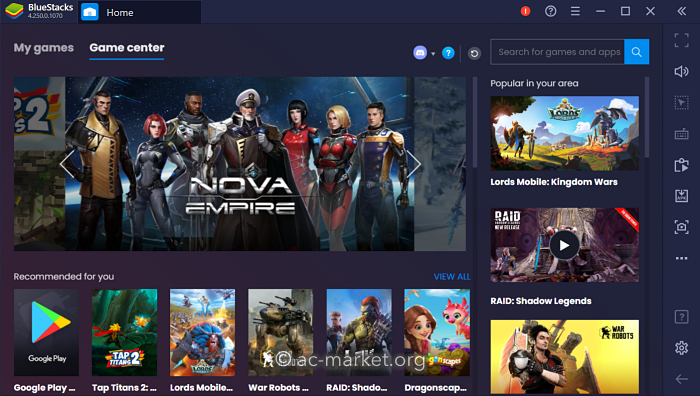Take a screenshot with camera icon
This screenshot has width=700, height=396.
[681, 227]
